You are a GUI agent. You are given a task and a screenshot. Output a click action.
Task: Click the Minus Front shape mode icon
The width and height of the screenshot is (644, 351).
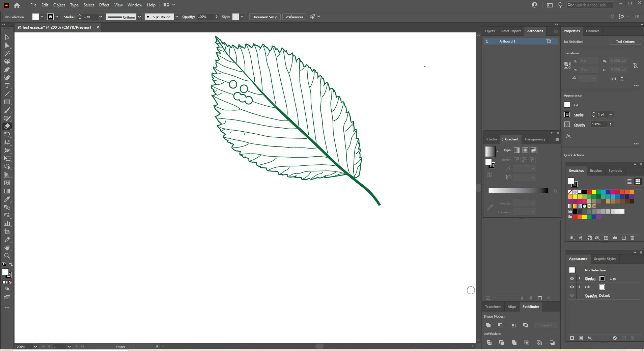(501, 325)
